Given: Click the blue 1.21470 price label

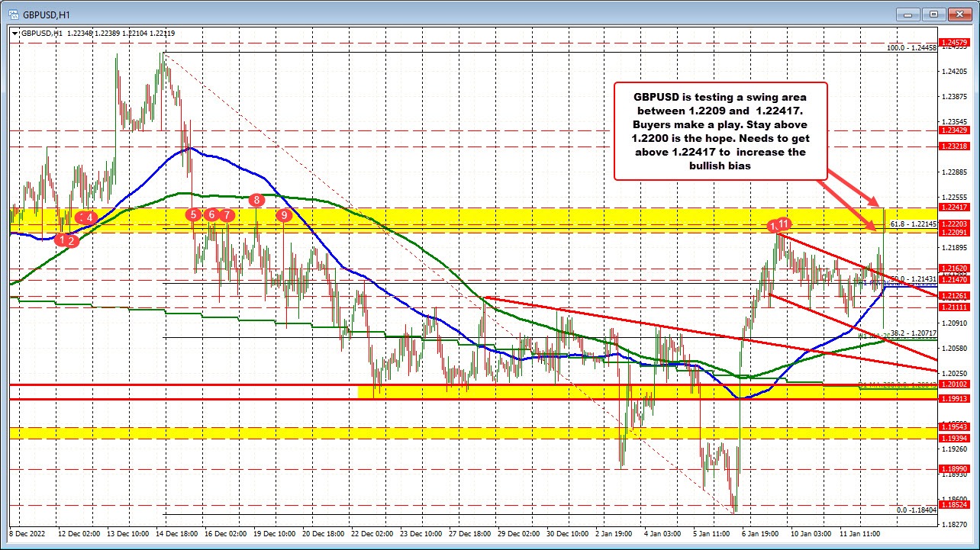Looking at the screenshot, I should point(954,280).
